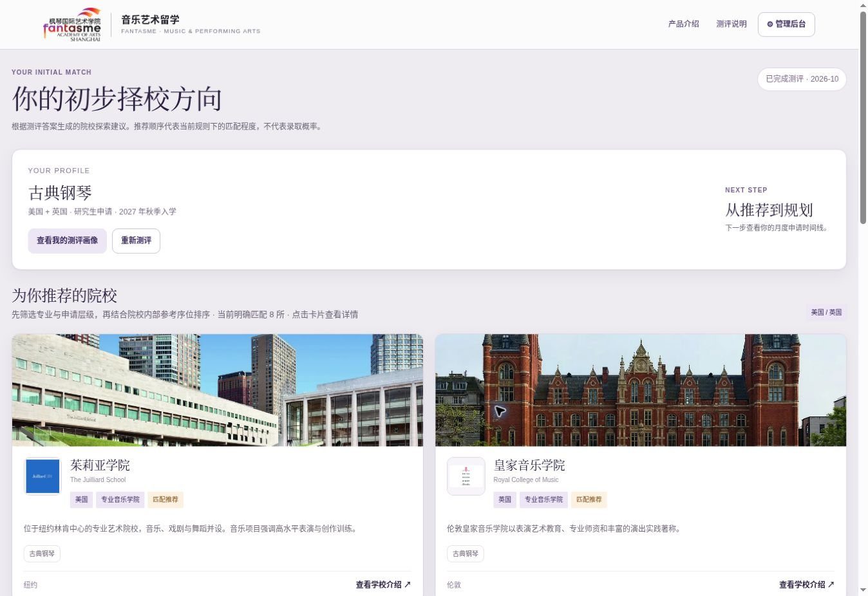
Task: Open 产品介绍 in the top navigation
Action: click(683, 24)
